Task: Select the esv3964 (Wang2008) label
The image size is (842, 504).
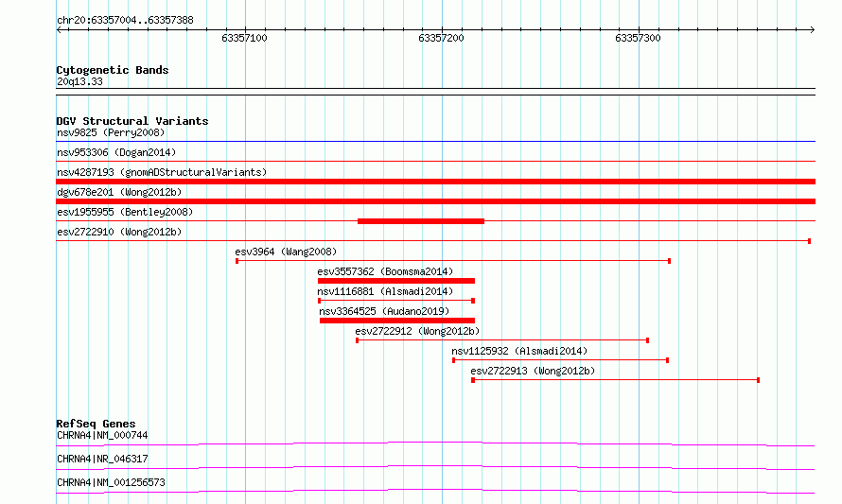Action: coord(286,252)
